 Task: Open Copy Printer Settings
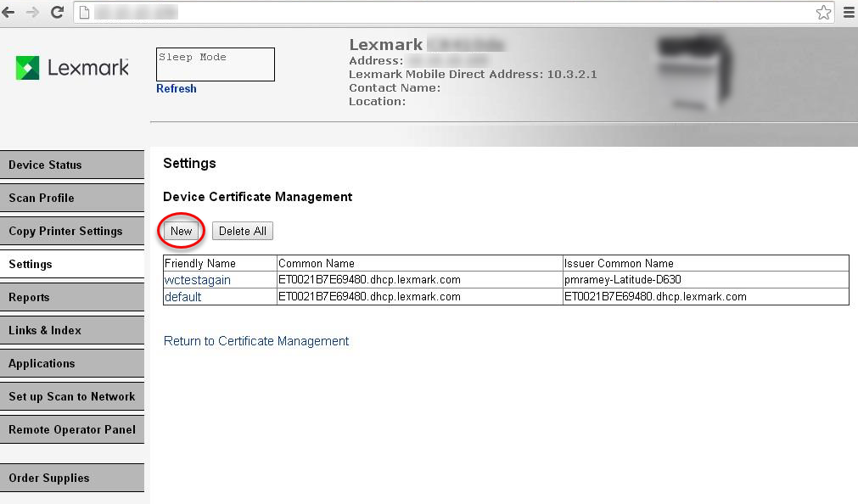72,231
